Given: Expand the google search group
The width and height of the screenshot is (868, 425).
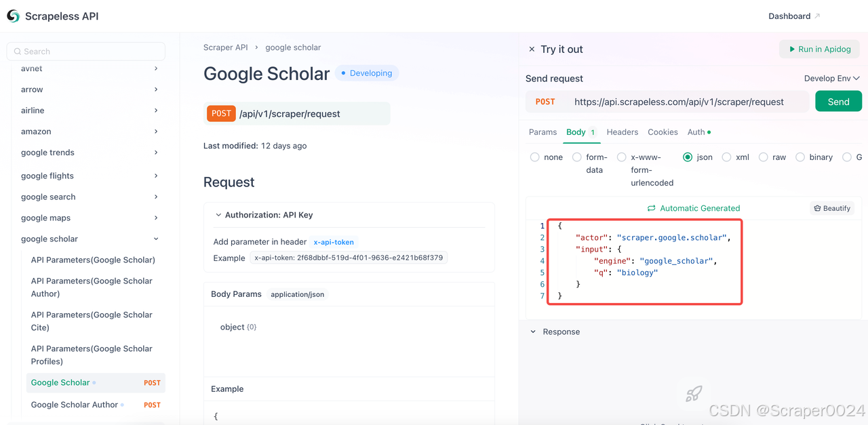Looking at the screenshot, I should [156, 197].
